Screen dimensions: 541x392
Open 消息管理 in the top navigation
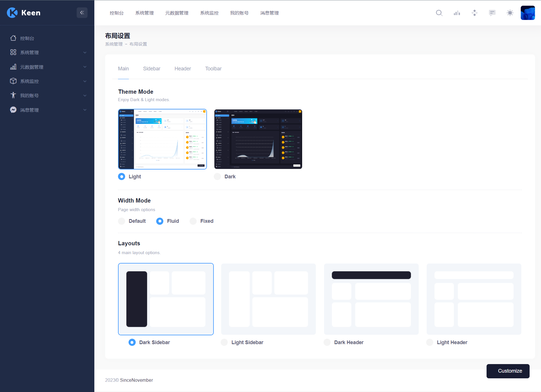(269, 13)
